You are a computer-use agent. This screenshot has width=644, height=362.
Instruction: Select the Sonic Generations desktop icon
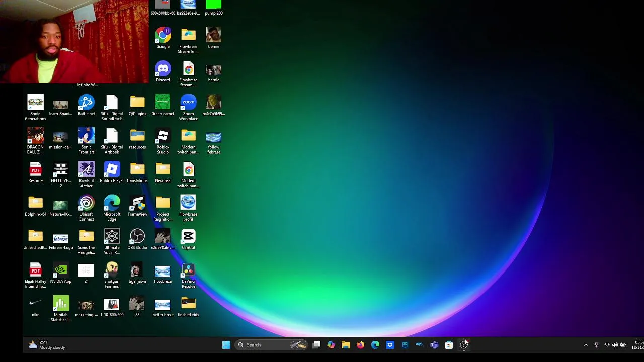pyautogui.click(x=35, y=108)
